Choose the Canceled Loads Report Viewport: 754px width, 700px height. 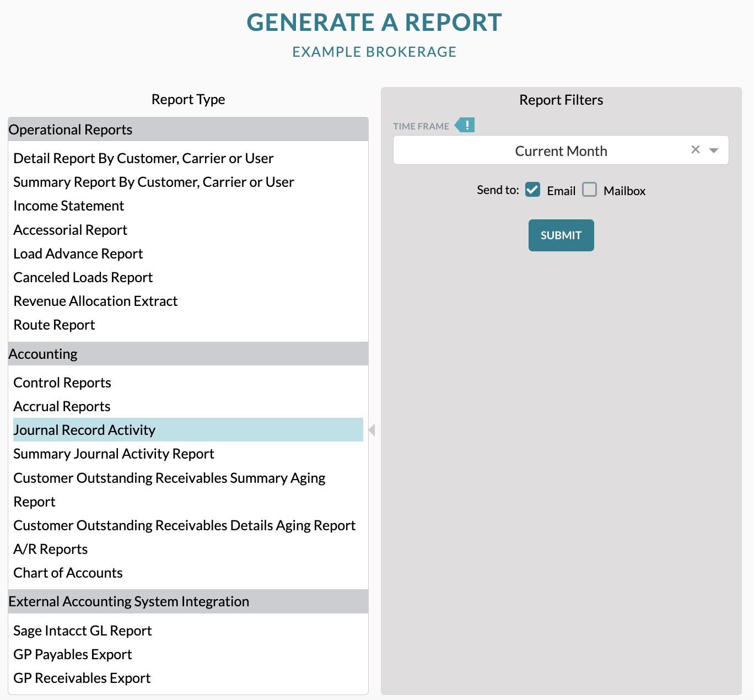(x=83, y=277)
